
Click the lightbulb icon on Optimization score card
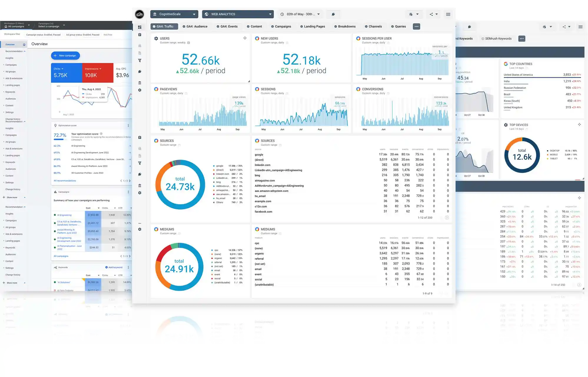tap(55, 125)
